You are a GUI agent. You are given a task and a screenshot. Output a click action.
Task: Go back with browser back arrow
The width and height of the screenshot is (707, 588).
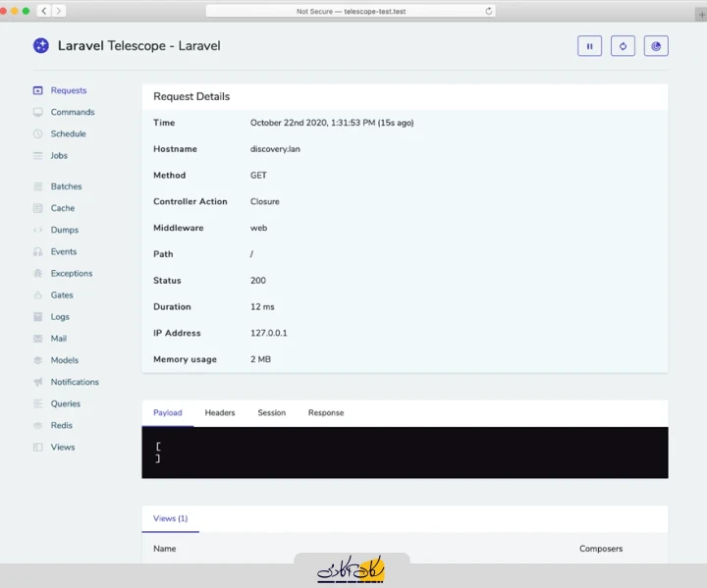click(x=44, y=11)
